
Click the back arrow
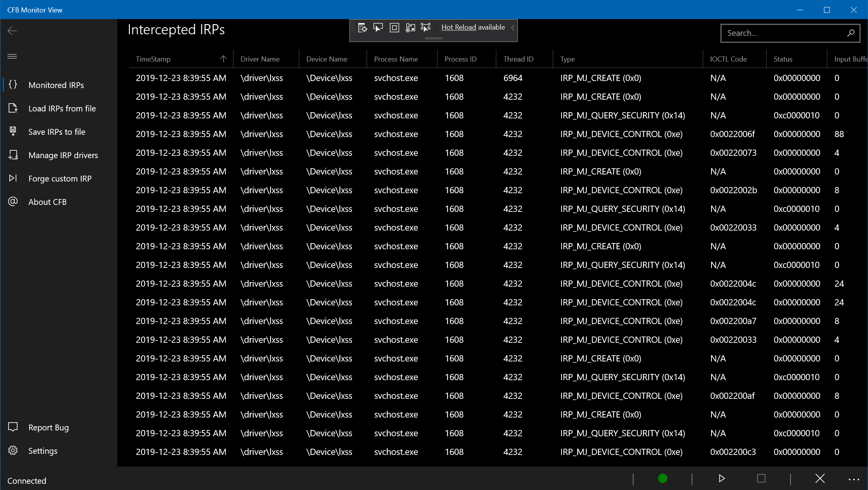pyautogui.click(x=12, y=31)
